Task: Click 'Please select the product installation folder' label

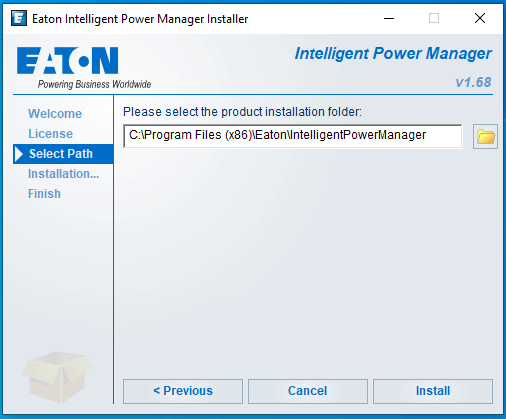Action: 242,112
